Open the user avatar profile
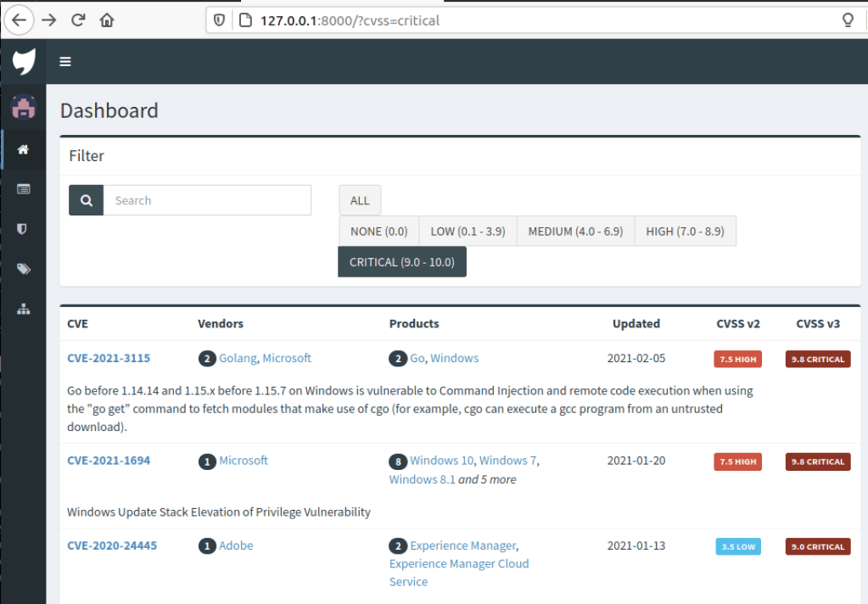This screenshot has height=604, width=868. (23, 107)
